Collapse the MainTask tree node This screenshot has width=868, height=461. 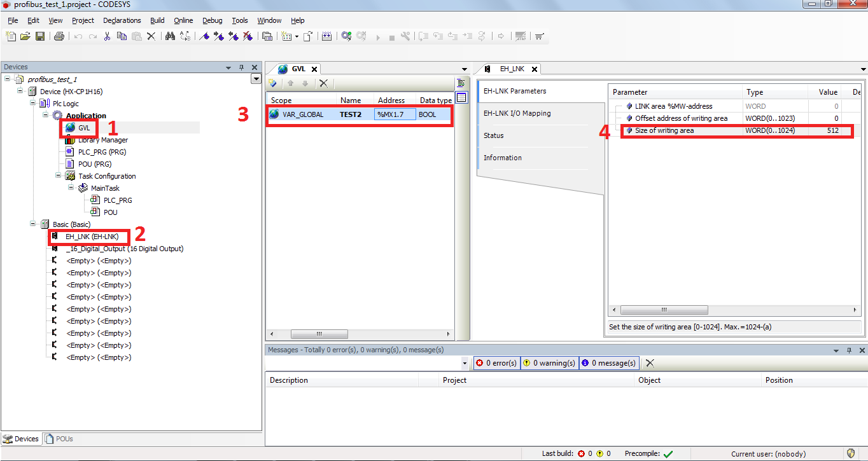tap(71, 188)
